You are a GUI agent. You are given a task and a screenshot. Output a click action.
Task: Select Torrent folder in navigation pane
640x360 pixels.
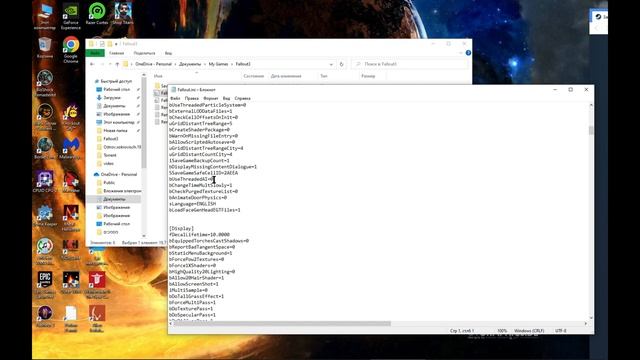(x=110, y=155)
